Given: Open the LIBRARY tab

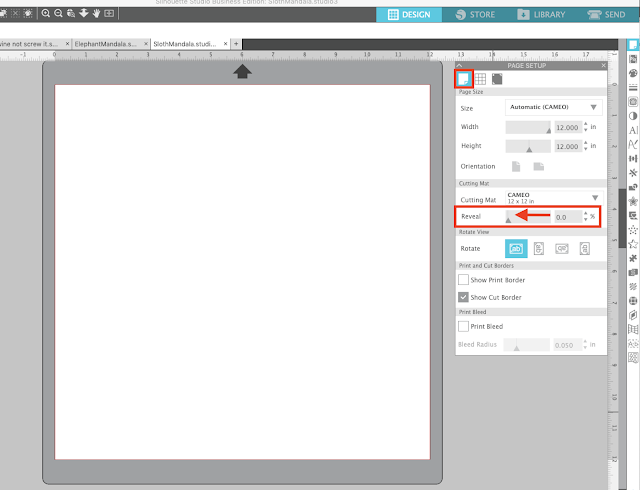Looking at the screenshot, I should tap(541, 15).
